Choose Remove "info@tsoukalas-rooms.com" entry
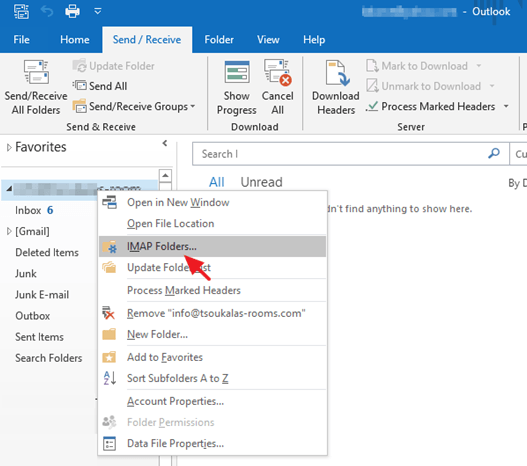The image size is (527, 466). click(212, 313)
